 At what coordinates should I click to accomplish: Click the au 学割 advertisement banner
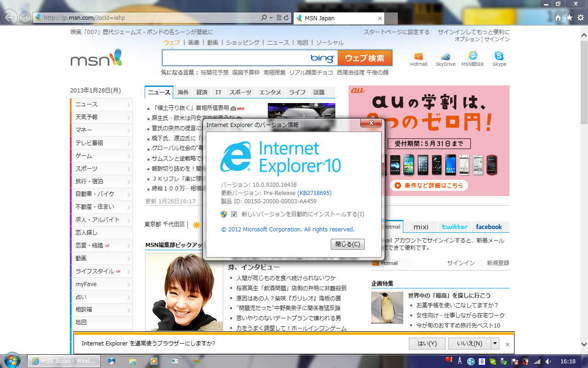pos(429,141)
